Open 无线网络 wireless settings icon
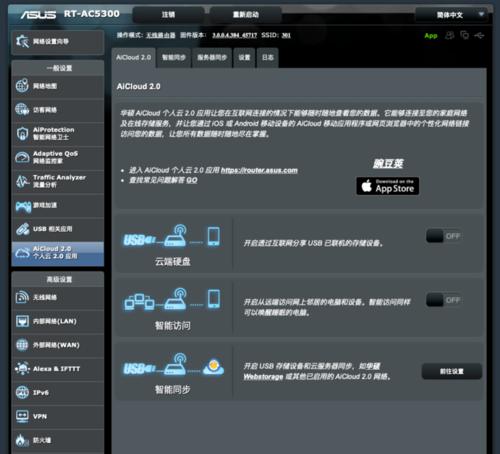The width and height of the screenshot is (500, 454). (22, 297)
